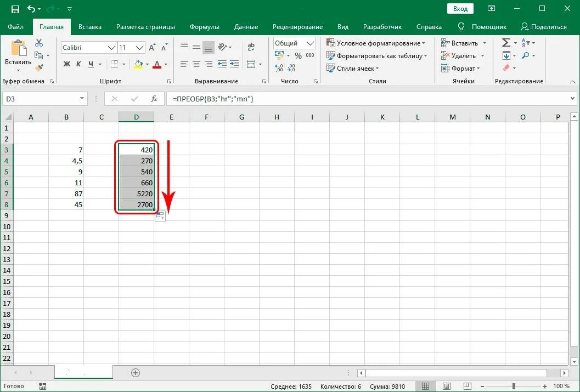580x392 pixels.
Task: Insert function with the fx icon
Action: (x=154, y=99)
